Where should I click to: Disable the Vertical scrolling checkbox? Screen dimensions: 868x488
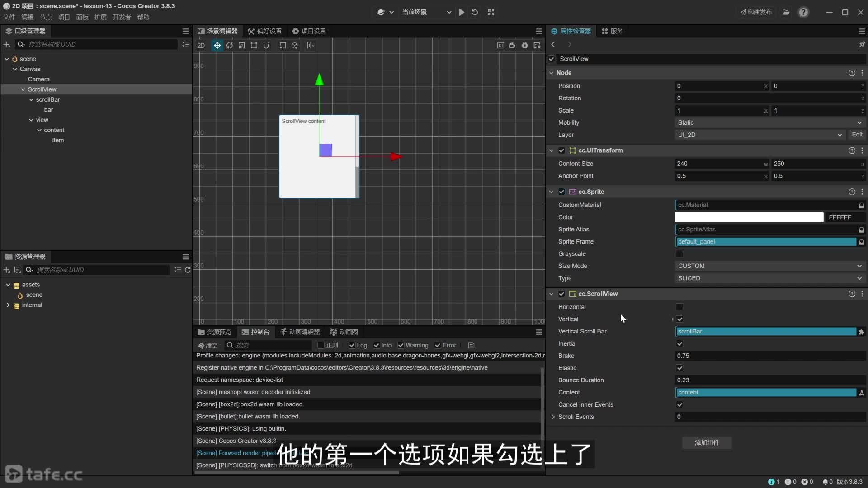[x=679, y=319]
